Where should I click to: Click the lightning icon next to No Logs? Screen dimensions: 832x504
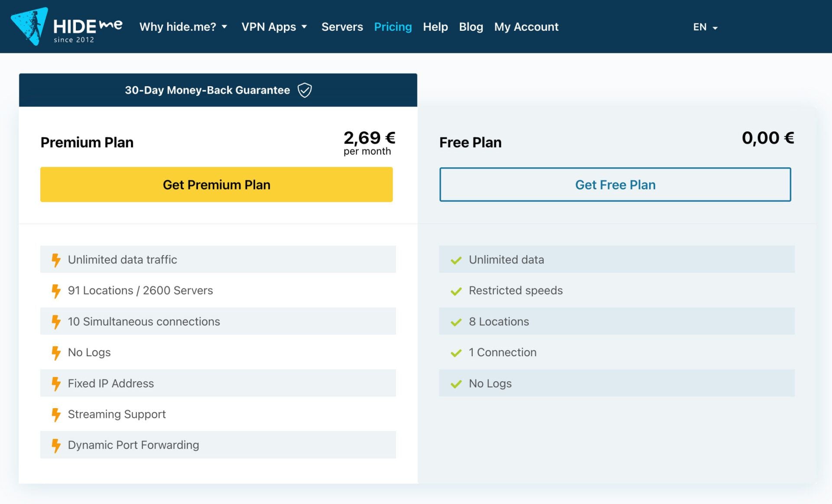[56, 352]
